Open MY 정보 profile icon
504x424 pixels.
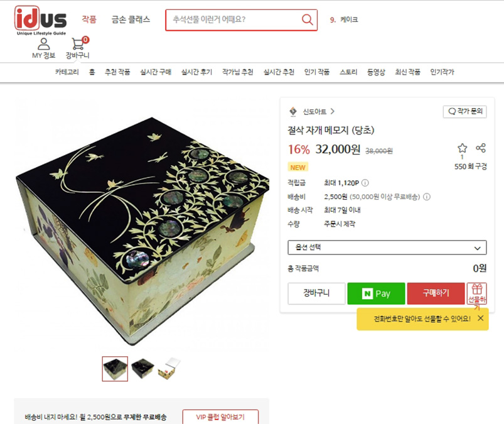44,44
